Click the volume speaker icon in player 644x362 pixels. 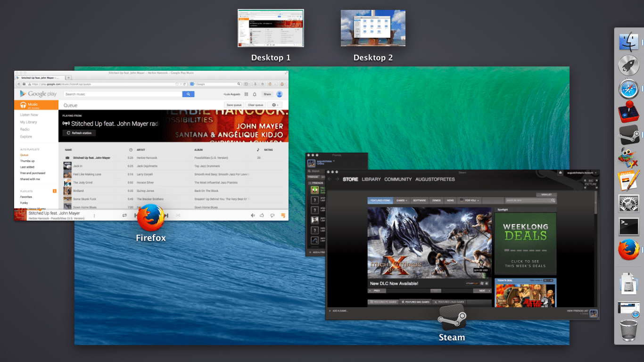pyautogui.click(x=253, y=215)
